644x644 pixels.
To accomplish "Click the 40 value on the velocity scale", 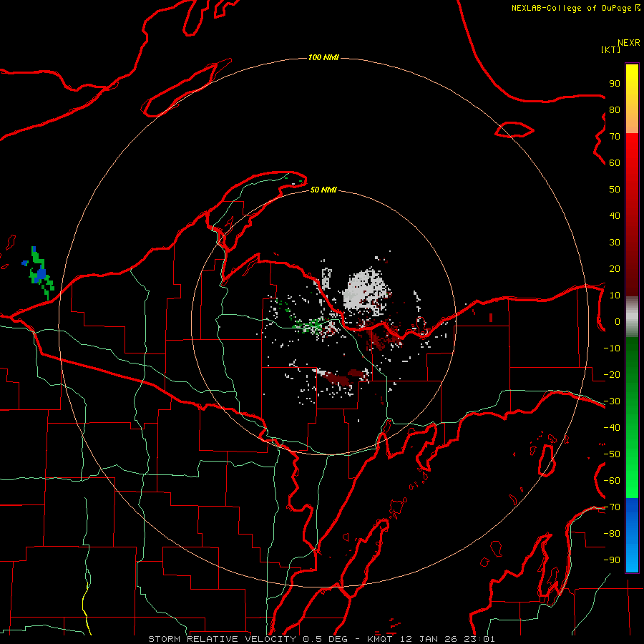I will [615, 216].
